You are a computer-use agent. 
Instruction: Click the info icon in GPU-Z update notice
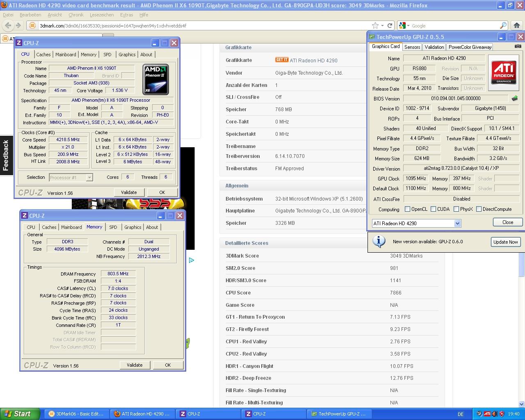tap(378, 241)
